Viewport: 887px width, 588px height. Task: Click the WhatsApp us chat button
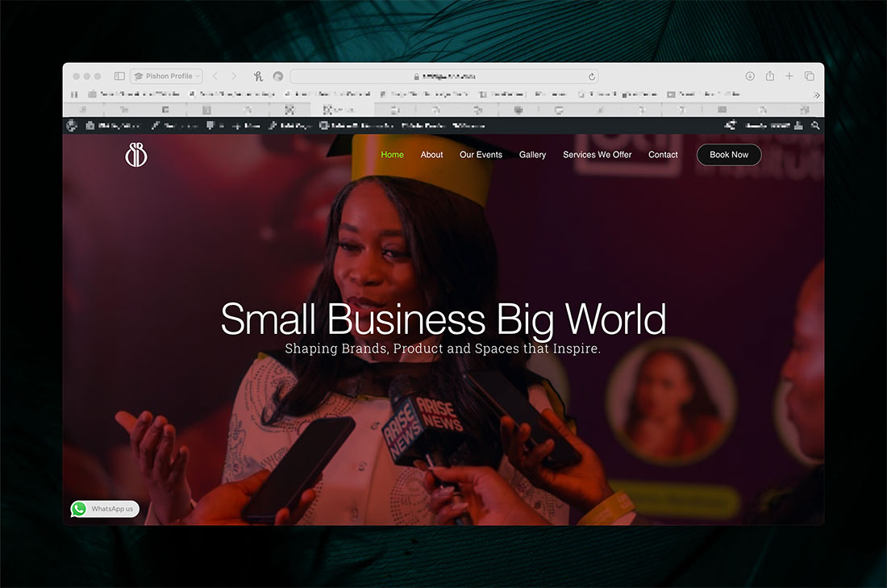105,509
